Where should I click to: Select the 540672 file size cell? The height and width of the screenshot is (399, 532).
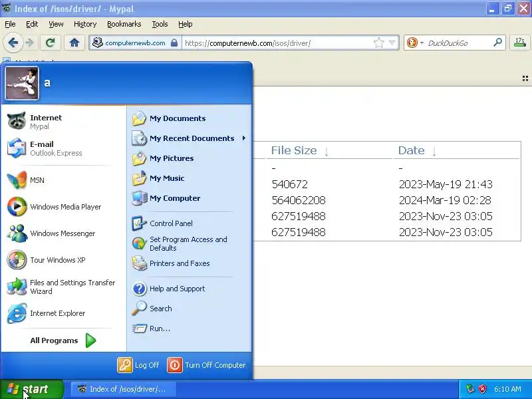290,184
